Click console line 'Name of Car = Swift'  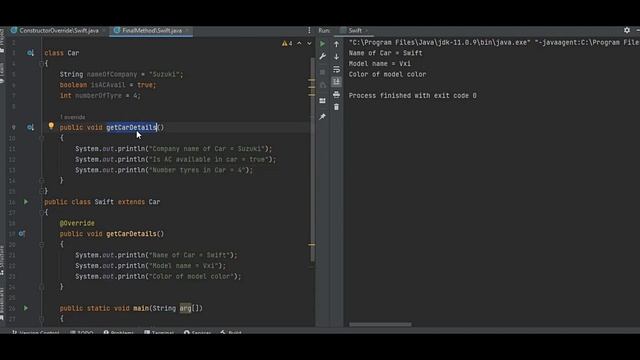tap(385, 53)
